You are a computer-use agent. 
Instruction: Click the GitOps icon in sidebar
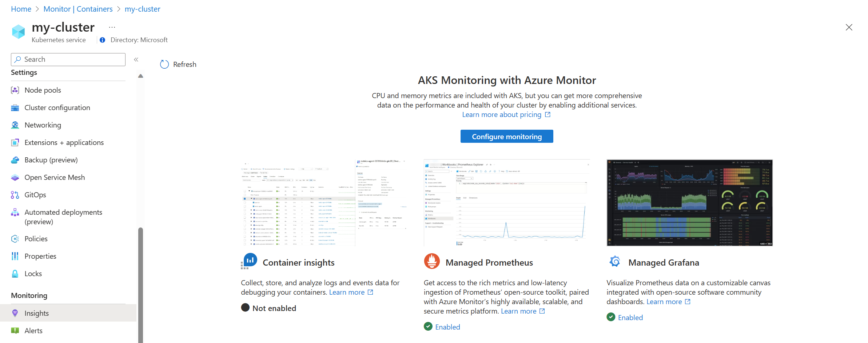coord(15,195)
